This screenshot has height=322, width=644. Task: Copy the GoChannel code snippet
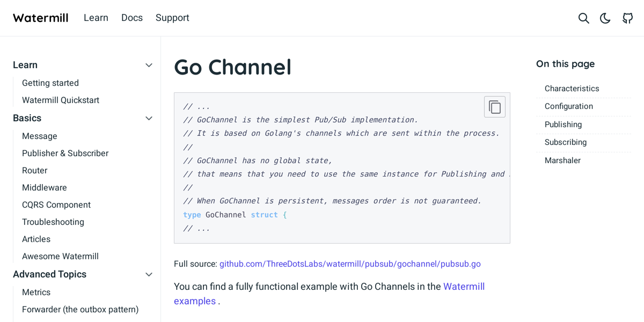[494, 106]
